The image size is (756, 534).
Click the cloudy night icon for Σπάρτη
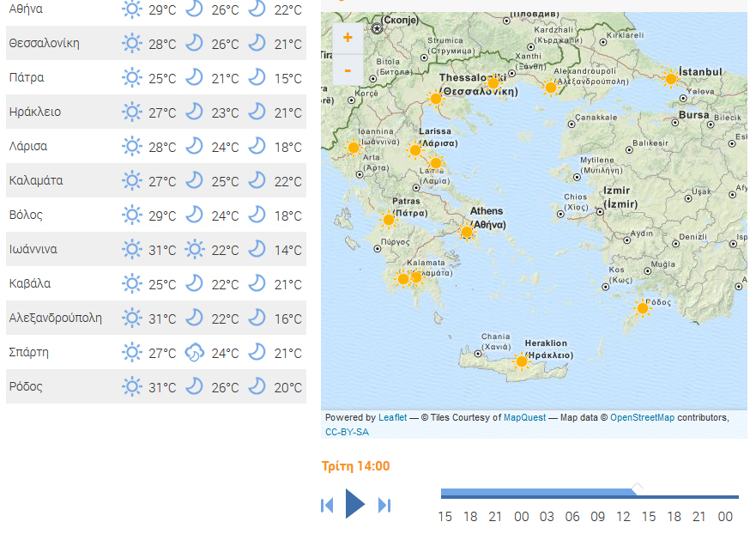[x=195, y=353]
